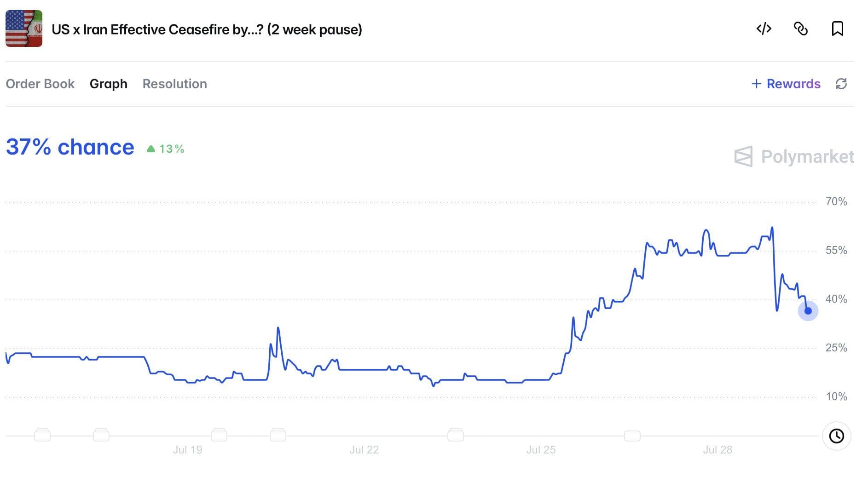Click timeline marker right of Jul 19
Image resolution: width=868 pixels, height=482 pixels.
point(219,435)
